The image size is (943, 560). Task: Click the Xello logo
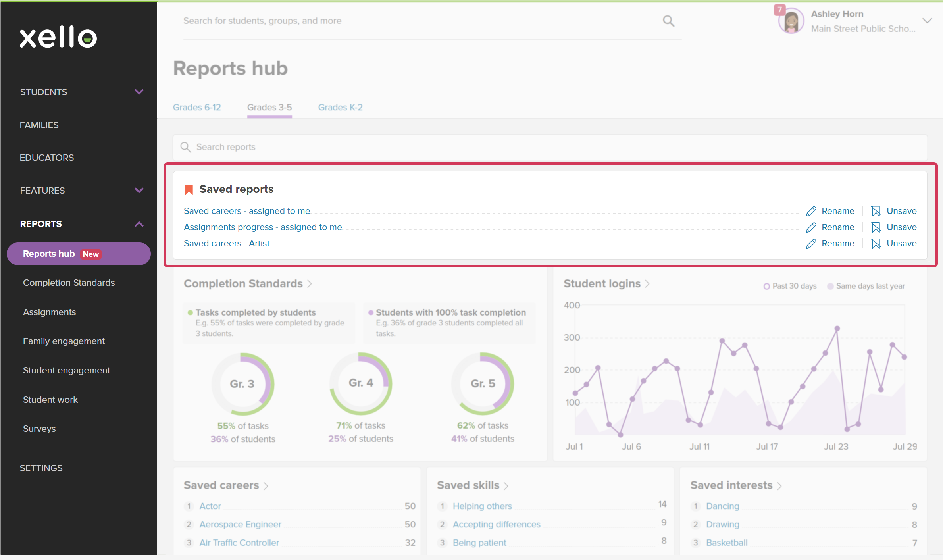click(x=58, y=37)
